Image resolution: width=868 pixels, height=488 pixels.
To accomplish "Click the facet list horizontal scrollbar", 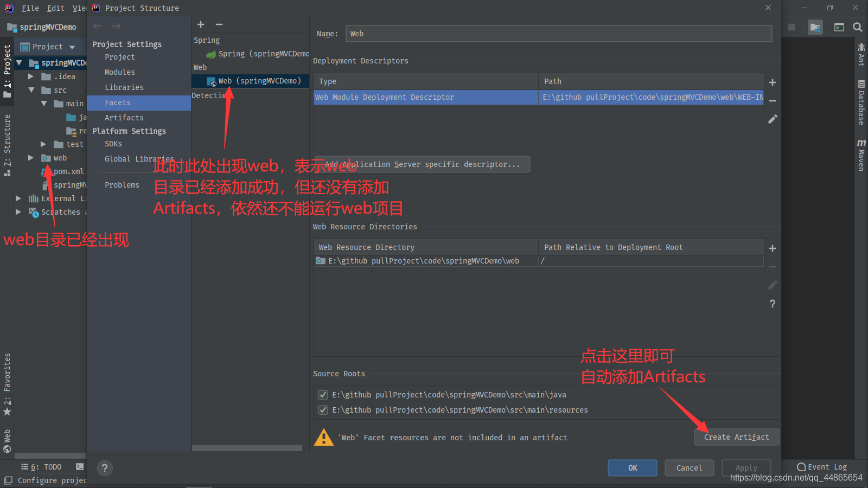I will pos(247,448).
